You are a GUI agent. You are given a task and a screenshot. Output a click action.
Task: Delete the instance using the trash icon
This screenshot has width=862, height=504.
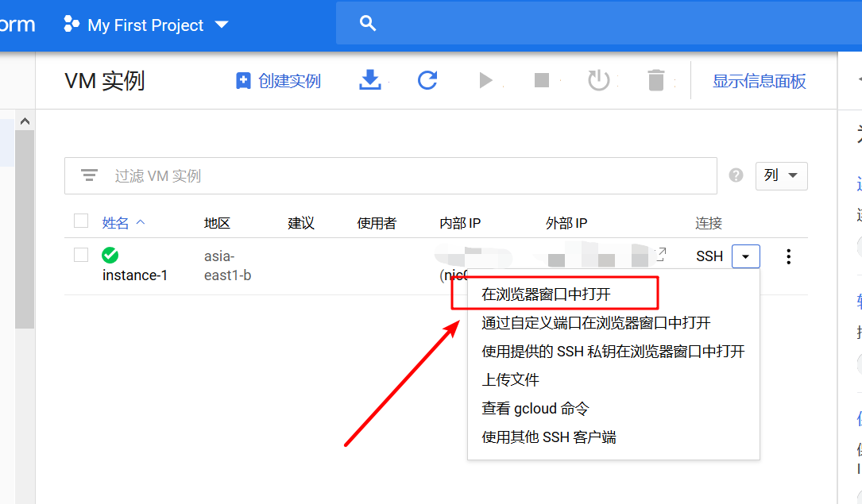[655, 79]
